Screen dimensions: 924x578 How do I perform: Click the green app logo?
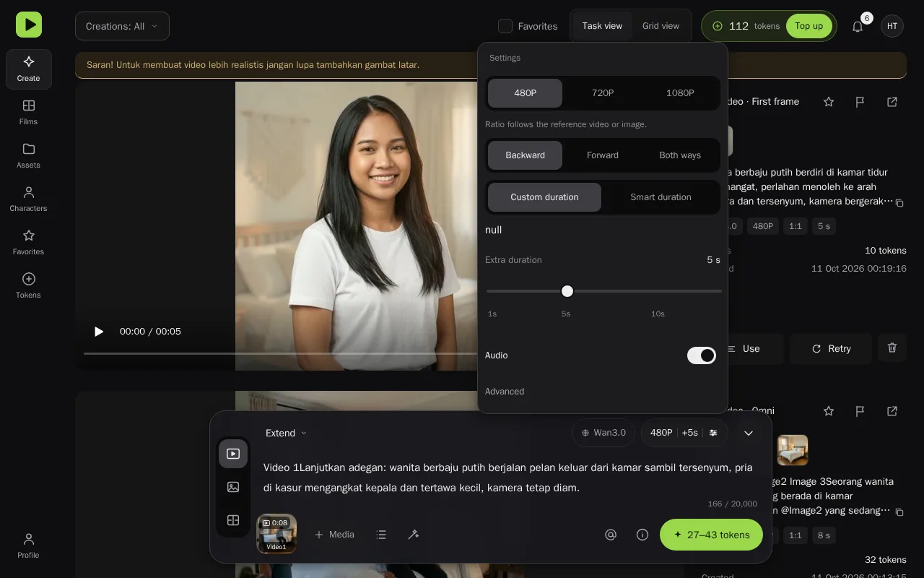(29, 25)
